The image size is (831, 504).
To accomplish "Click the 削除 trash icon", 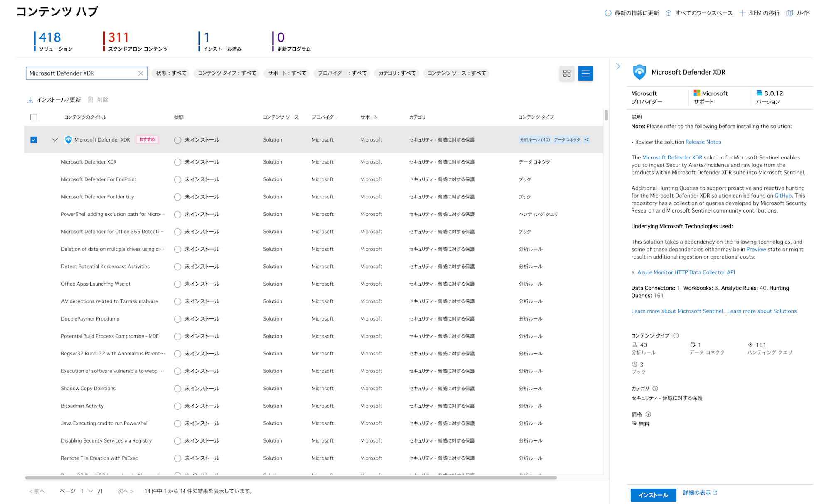I will pos(90,100).
